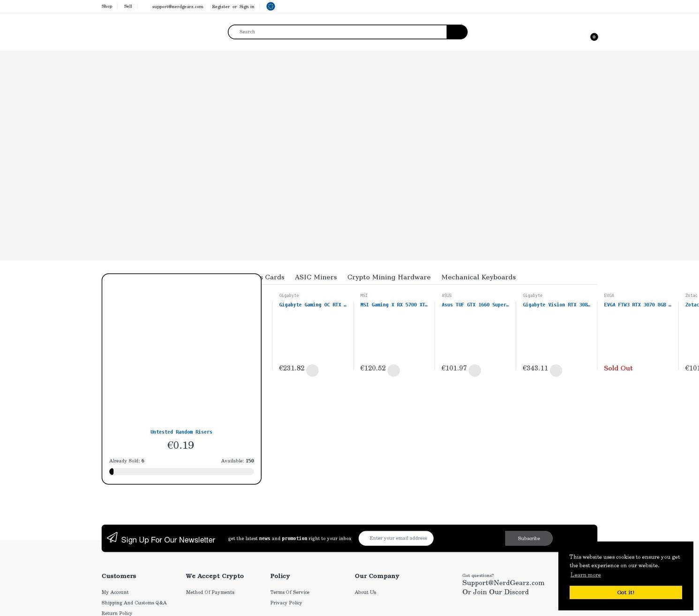
Task: Click the Register link
Action: [221, 7]
